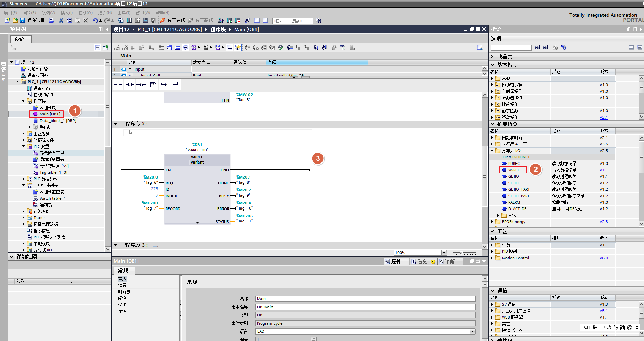The width and height of the screenshot is (644, 341).
Task: Click the delete X icon in main toolbar
Action: [x=85, y=20]
